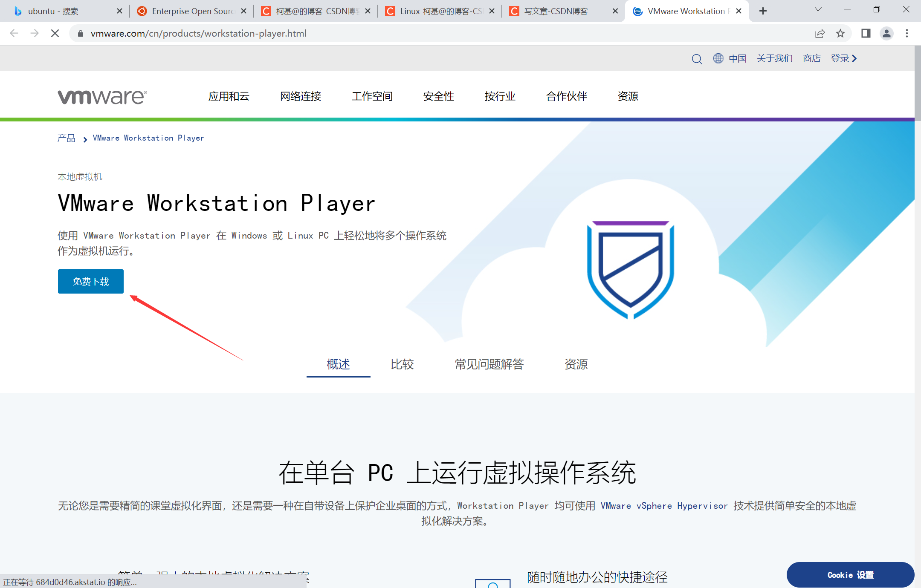The image size is (921, 588).
Task: Click the VMware search magnifier icon
Action: (697, 59)
